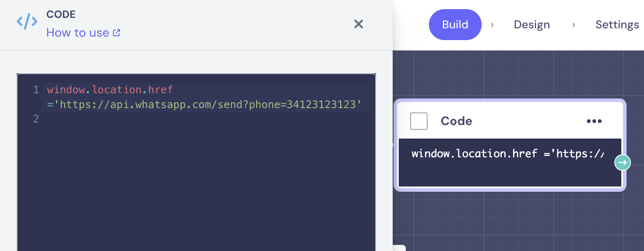Click line number 2 in the editor gutter

(36, 119)
